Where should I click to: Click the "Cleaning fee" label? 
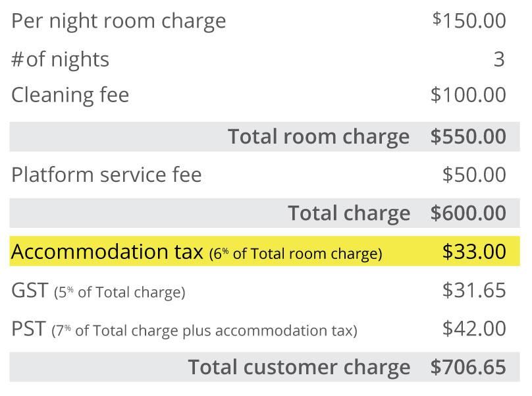(70, 95)
